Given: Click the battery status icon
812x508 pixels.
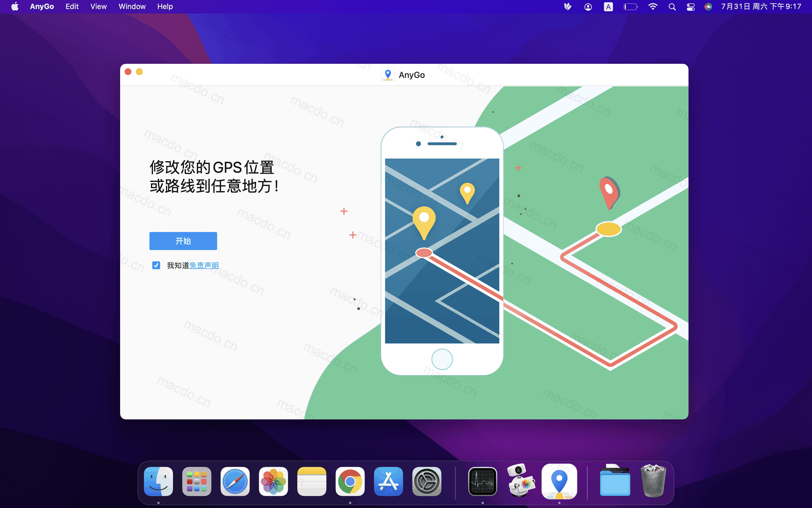Looking at the screenshot, I should pyautogui.click(x=630, y=7).
